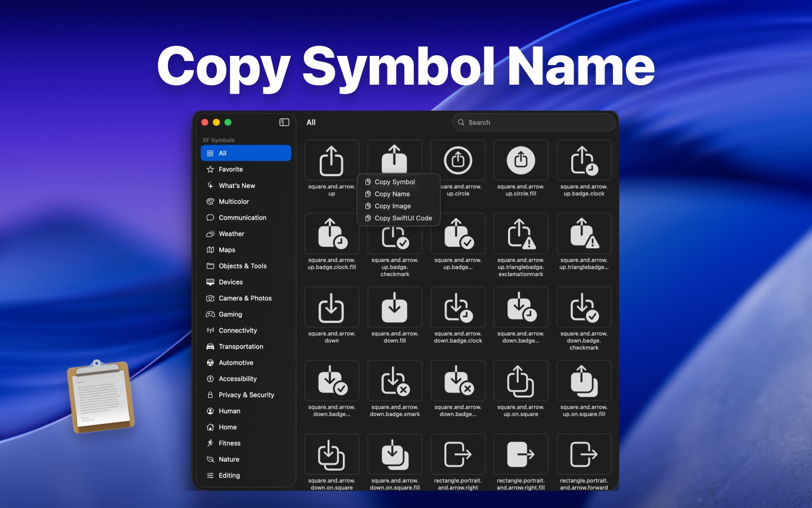The height and width of the screenshot is (508, 812).
Task: Open the All category in sidebar
Action: (x=246, y=153)
